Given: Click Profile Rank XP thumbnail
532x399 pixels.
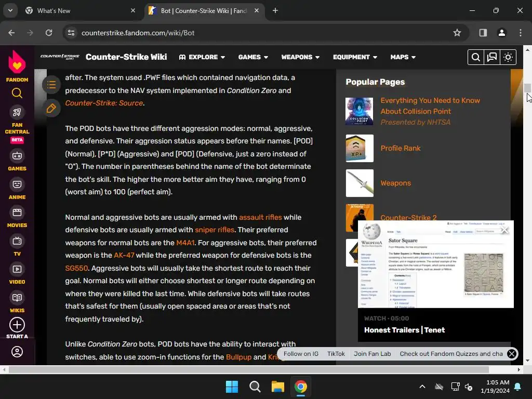Looking at the screenshot, I should [x=360, y=148].
